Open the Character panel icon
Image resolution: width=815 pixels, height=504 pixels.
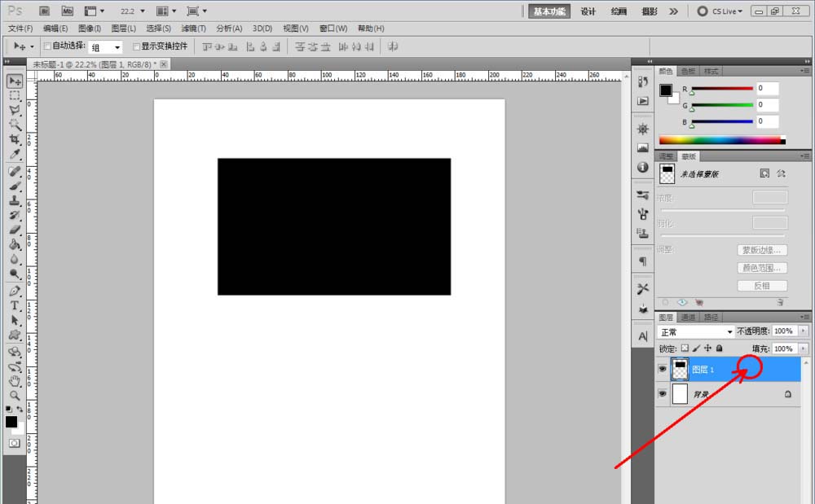point(643,336)
